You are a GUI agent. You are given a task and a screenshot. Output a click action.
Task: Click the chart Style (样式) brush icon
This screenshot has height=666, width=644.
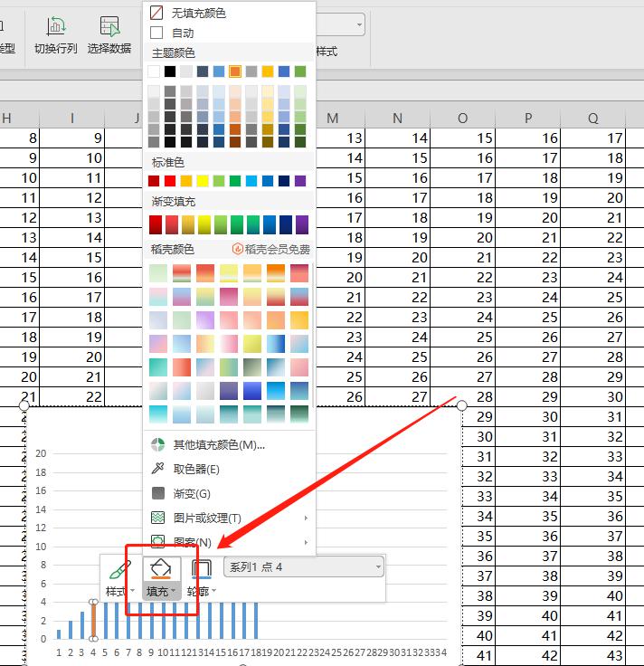(x=119, y=571)
